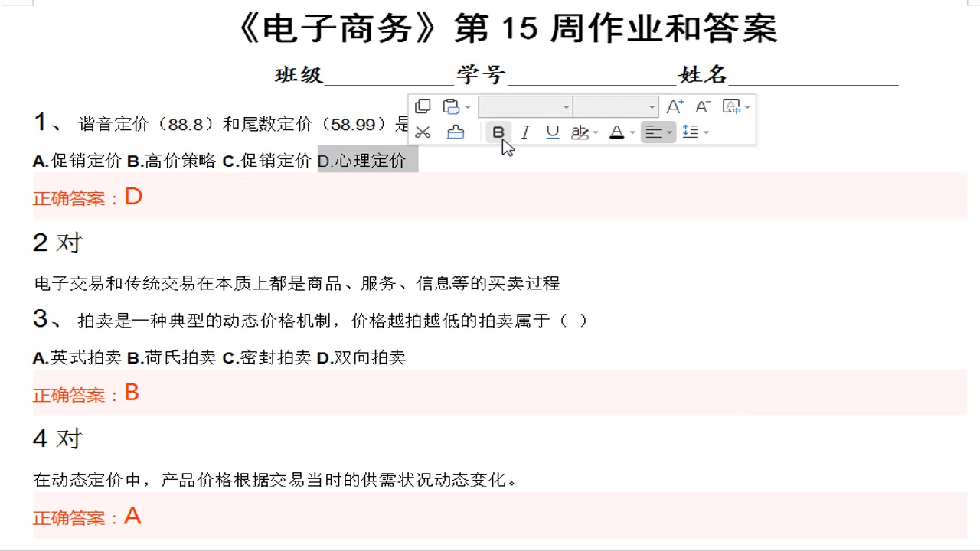
Task: Click the paragraph alignment icon
Action: pos(653,132)
